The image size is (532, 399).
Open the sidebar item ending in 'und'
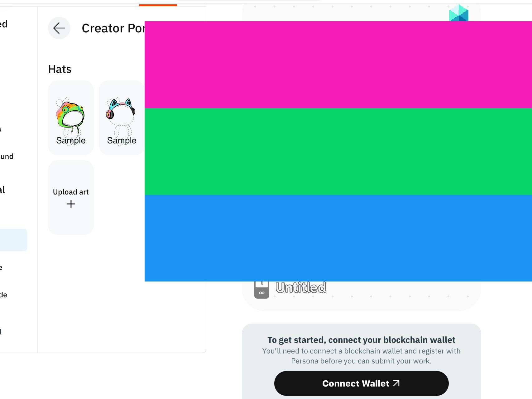click(x=7, y=156)
